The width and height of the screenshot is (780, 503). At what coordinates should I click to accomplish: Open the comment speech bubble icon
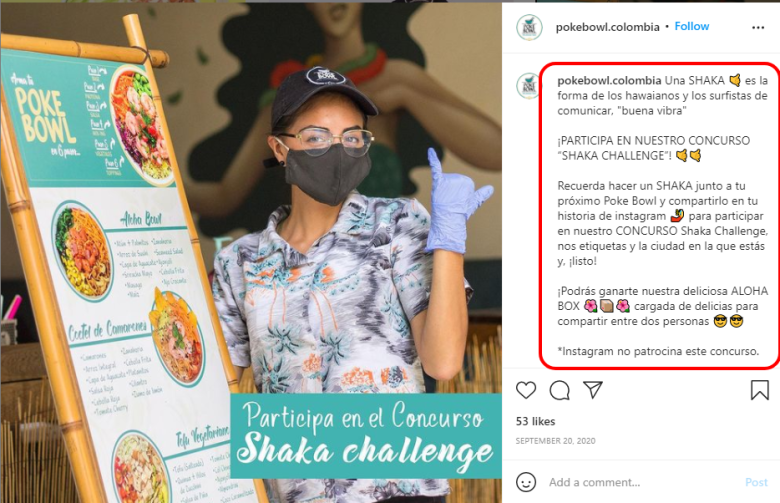[x=560, y=391]
